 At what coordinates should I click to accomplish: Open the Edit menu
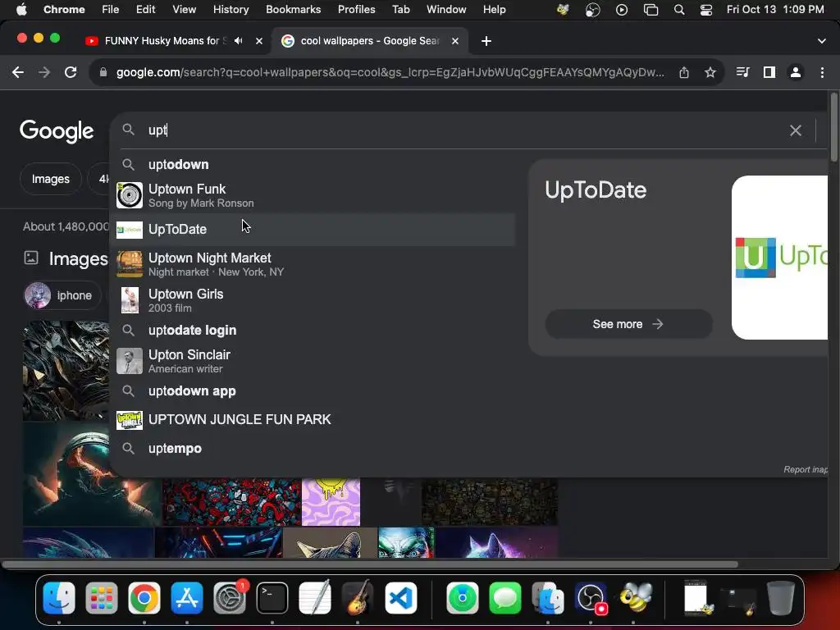(145, 9)
